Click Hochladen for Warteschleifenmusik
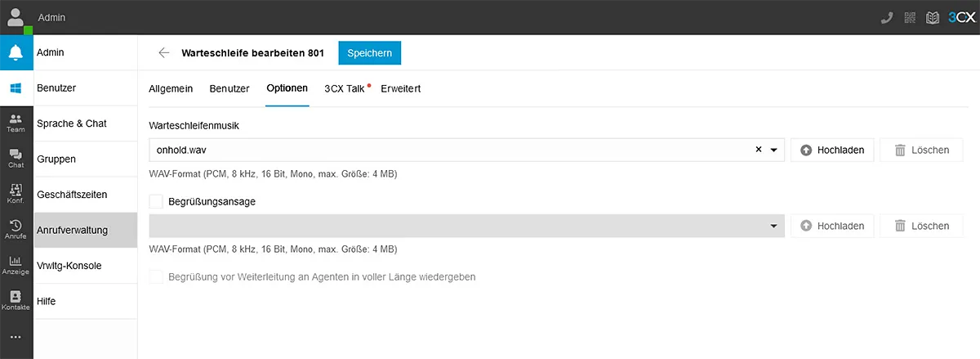This screenshot has width=980, height=359. click(x=832, y=150)
